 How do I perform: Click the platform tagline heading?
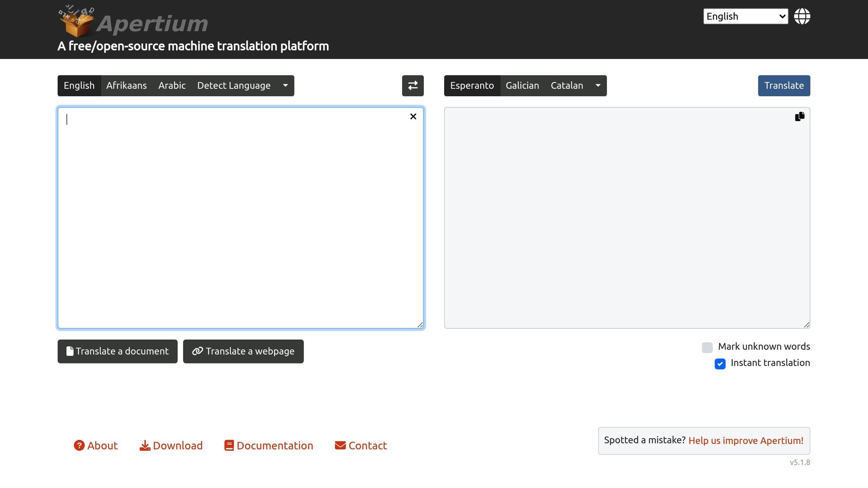coord(193,46)
